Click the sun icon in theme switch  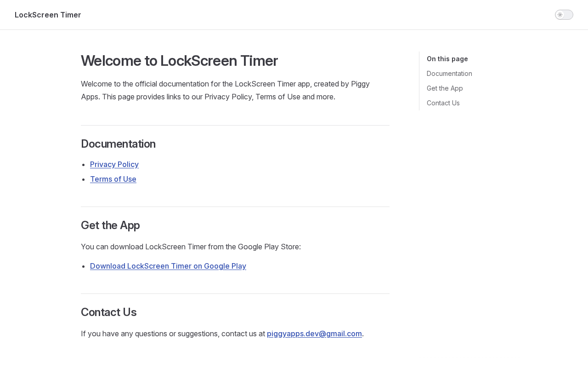[560, 15]
